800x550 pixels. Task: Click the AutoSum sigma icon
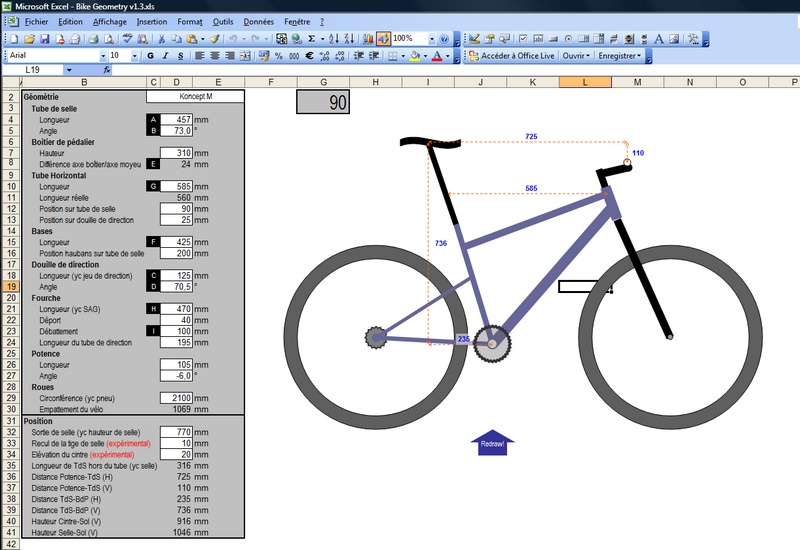point(310,38)
